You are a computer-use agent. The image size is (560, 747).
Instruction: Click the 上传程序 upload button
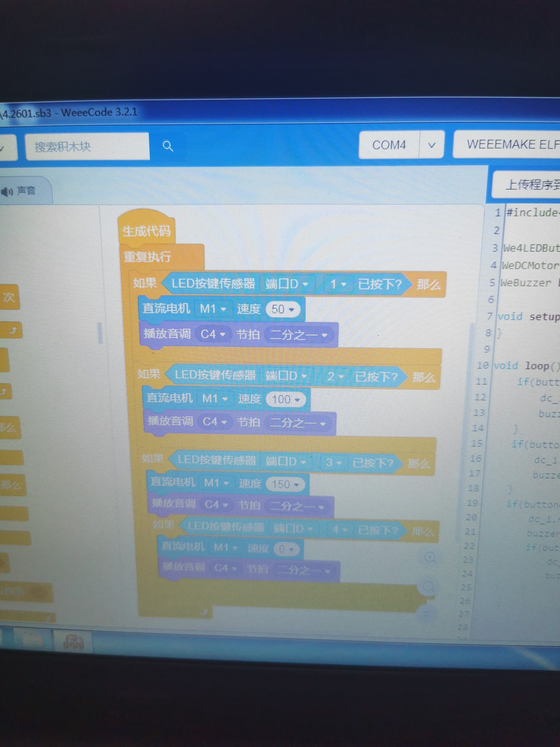click(531, 185)
